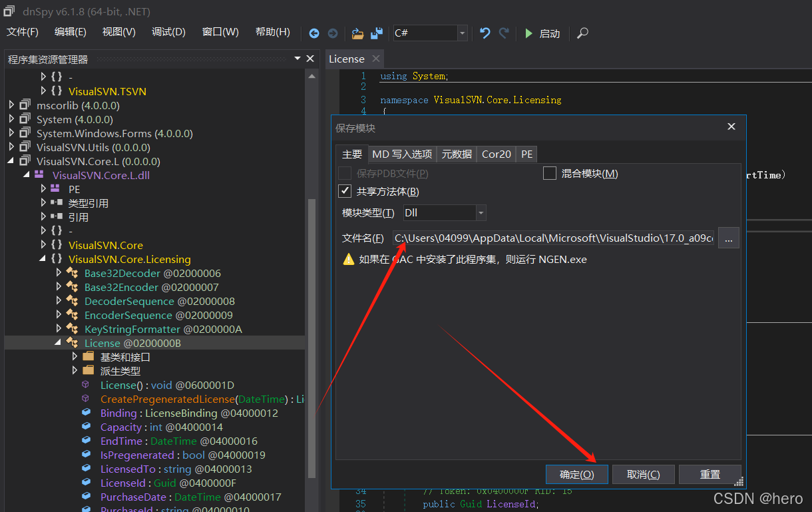Viewport: 812px width, 512px height.
Task: Select the License @0200000B tree item
Action: (132, 343)
